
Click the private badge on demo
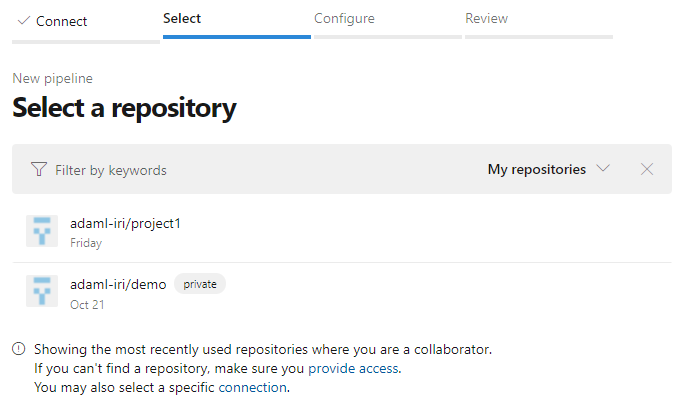(x=200, y=284)
